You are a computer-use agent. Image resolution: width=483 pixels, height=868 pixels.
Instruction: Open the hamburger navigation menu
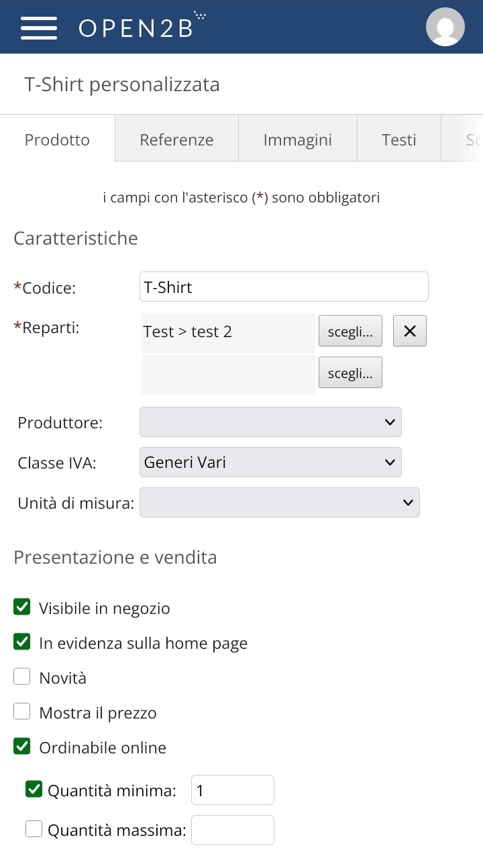pyautogui.click(x=38, y=27)
